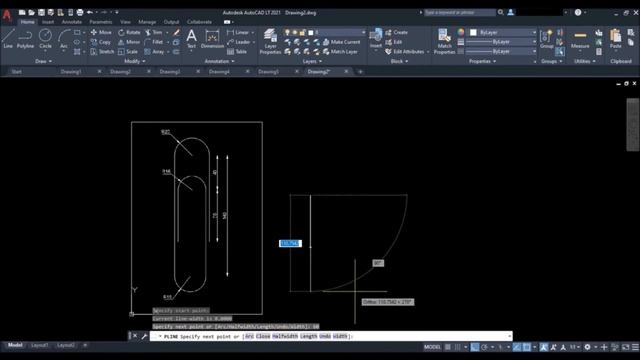The width and height of the screenshot is (640, 360).
Task: Expand the Draw panel
Action: click(x=43, y=61)
